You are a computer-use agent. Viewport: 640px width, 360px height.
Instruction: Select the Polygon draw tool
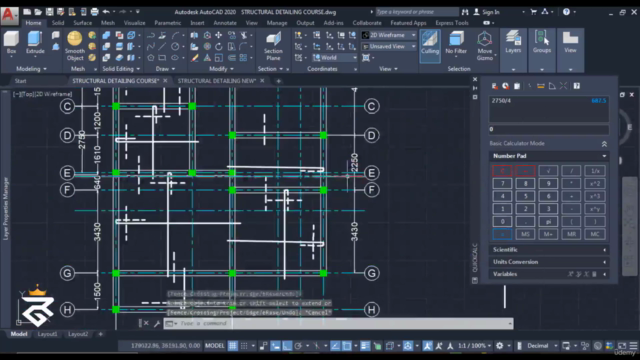click(151, 58)
